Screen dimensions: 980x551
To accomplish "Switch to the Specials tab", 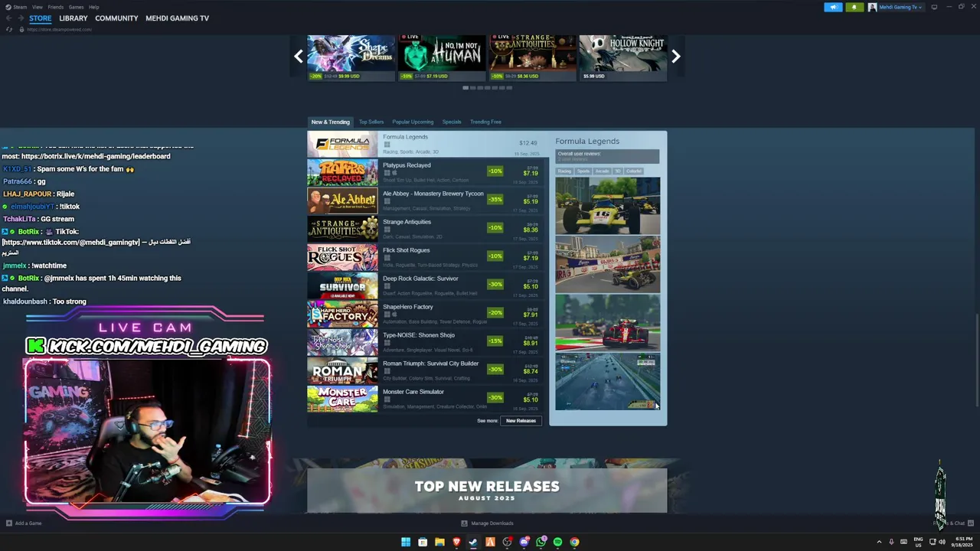I will (452, 122).
